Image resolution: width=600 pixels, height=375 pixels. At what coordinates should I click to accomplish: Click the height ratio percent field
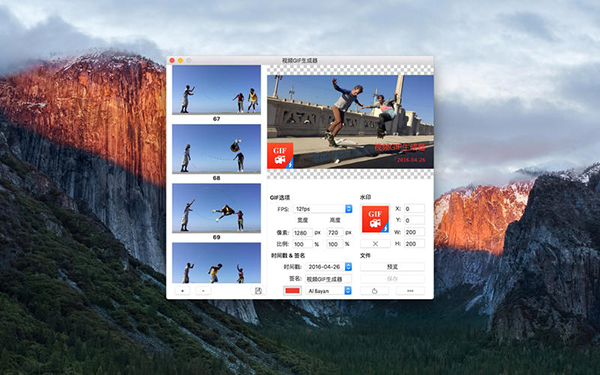[334, 244]
